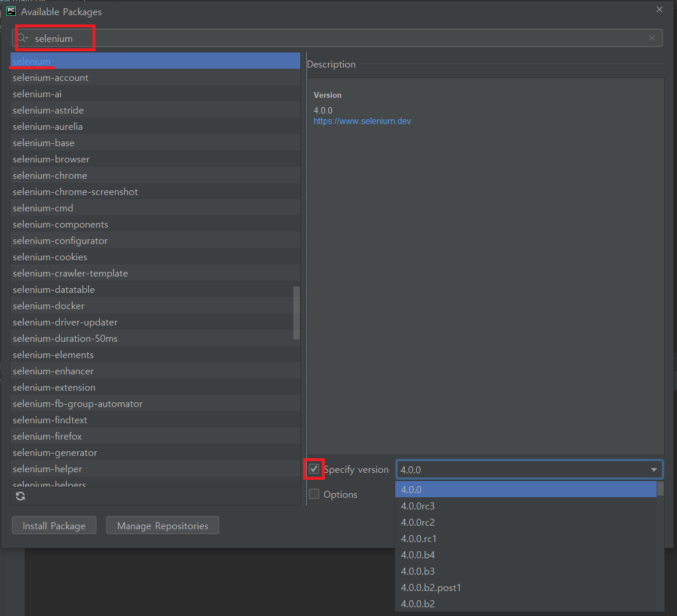Choose version 4.0.0rc3 from the list

click(526, 506)
